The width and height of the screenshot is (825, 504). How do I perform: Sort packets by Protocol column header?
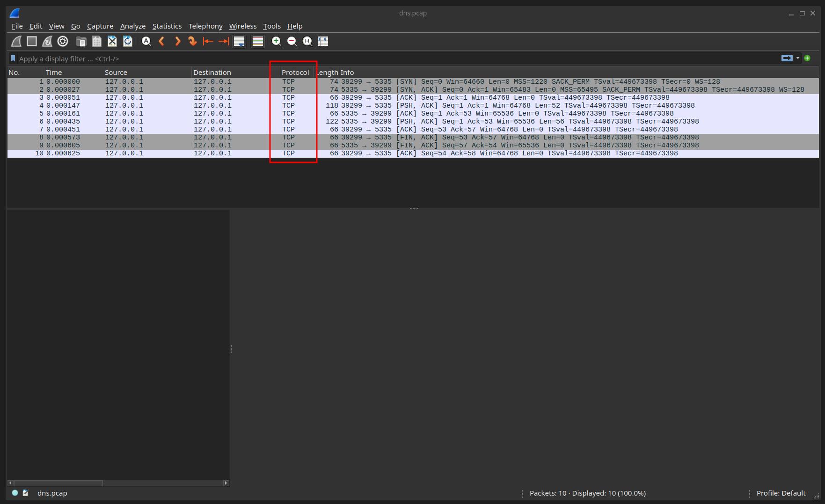pyautogui.click(x=295, y=72)
